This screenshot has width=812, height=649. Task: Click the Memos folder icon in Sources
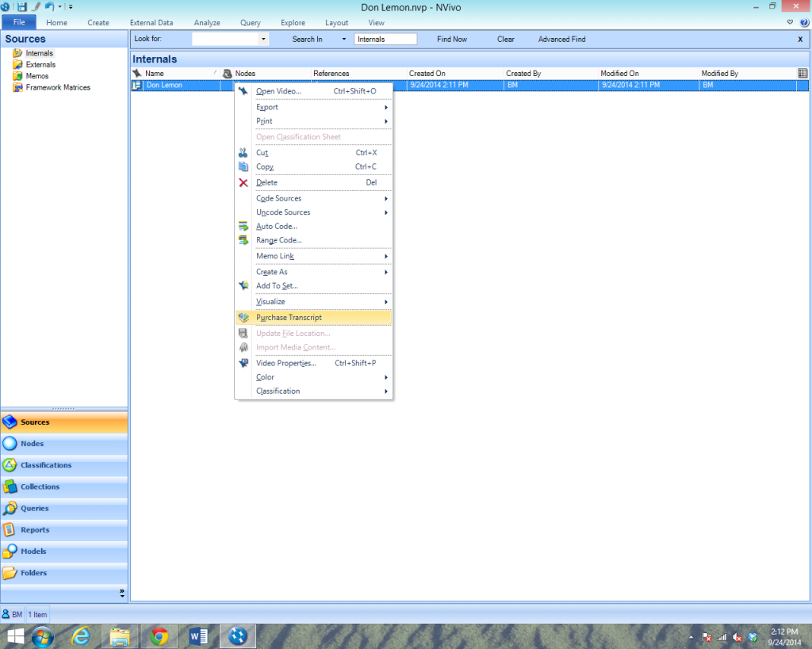[x=17, y=76]
